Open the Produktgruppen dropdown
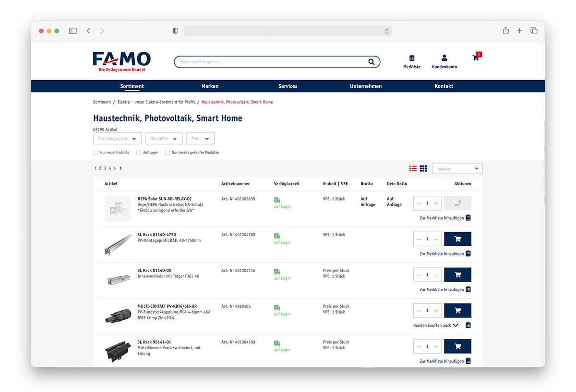 [x=117, y=139]
